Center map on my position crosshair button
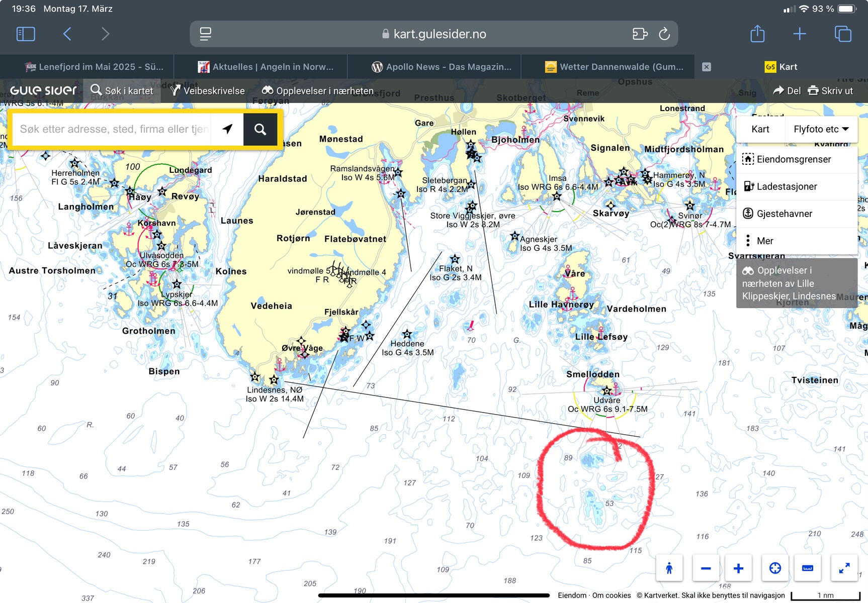The height and width of the screenshot is (603, 868). (775, 568)
